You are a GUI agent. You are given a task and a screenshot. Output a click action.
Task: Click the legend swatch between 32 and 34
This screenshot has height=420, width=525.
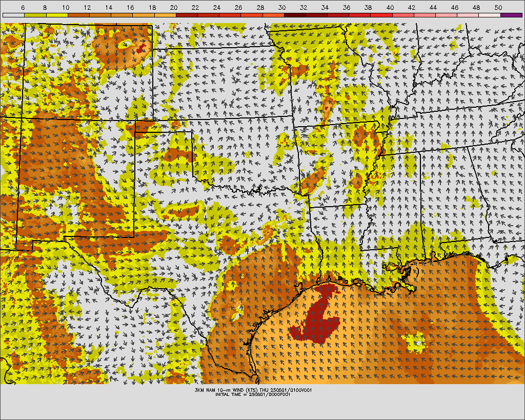tap(317, 15)
